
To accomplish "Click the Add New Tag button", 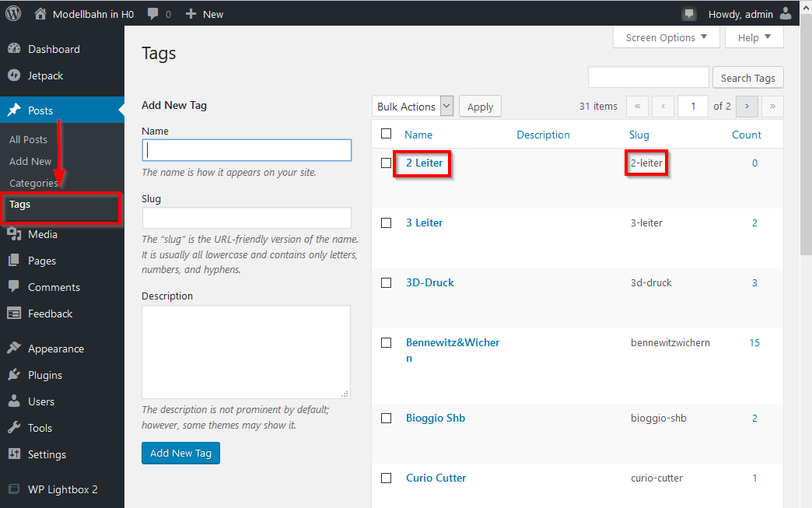I will coord(180,453).
